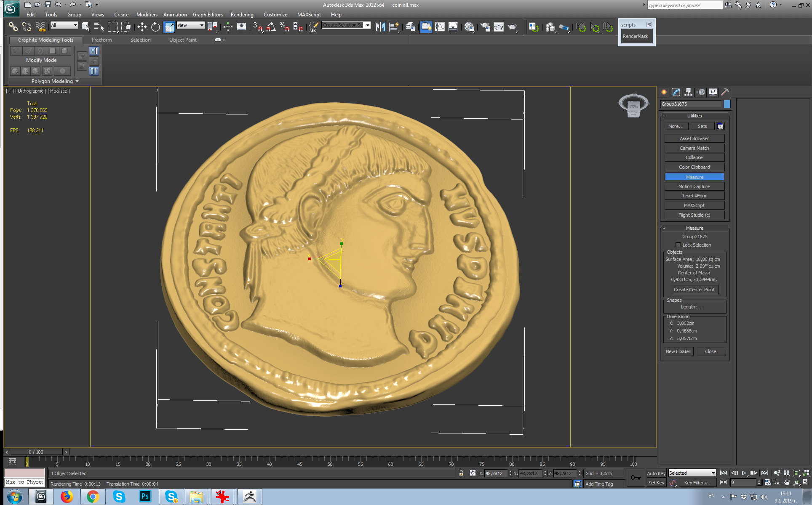
Task: Open the View reference coordinate system dropdown
Action: (191, 25)
